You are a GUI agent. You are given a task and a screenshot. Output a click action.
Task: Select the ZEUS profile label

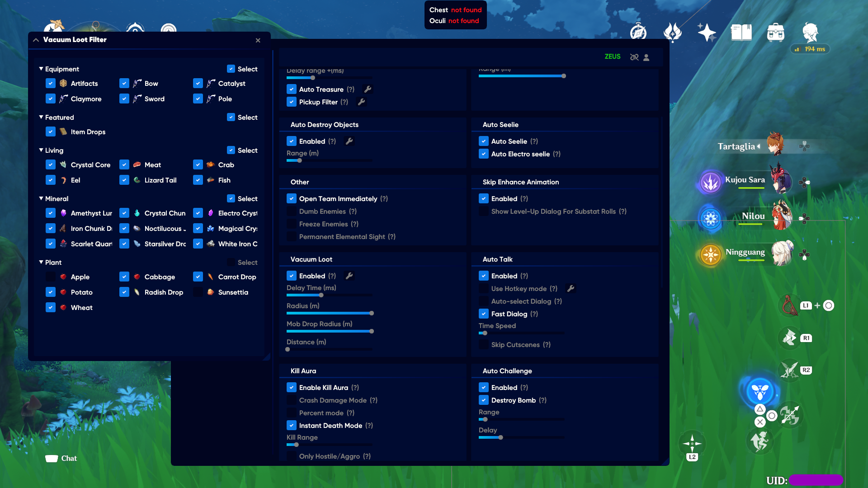click(613, 56)
